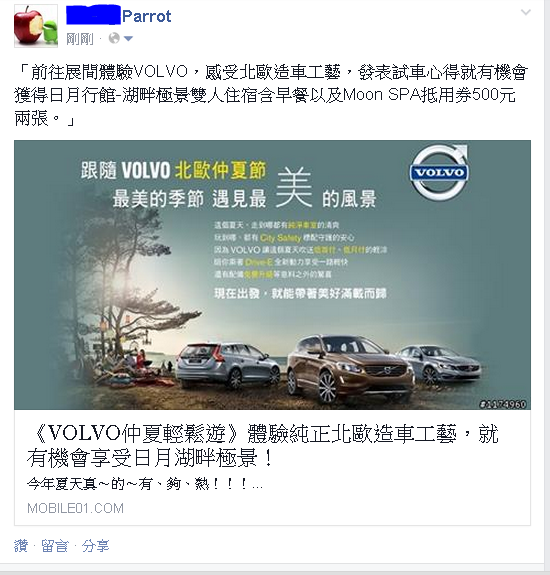Click the brown Volvo SUV in the image

coord(349,368)
